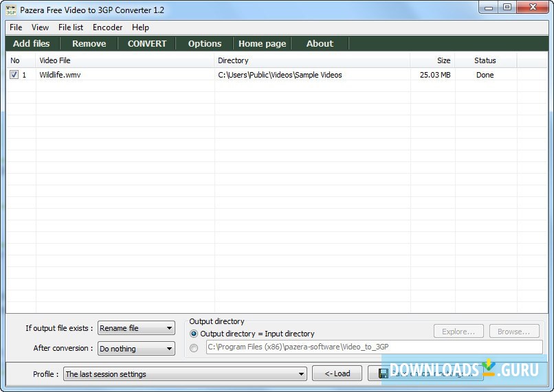Open the View menu
The image size is (554, 392).
40,27
